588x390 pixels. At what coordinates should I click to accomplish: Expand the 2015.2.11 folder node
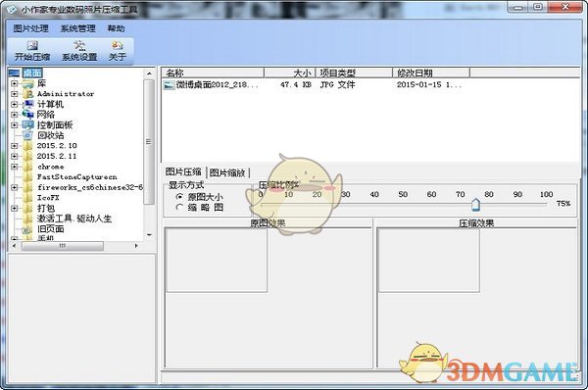(15, 156)
